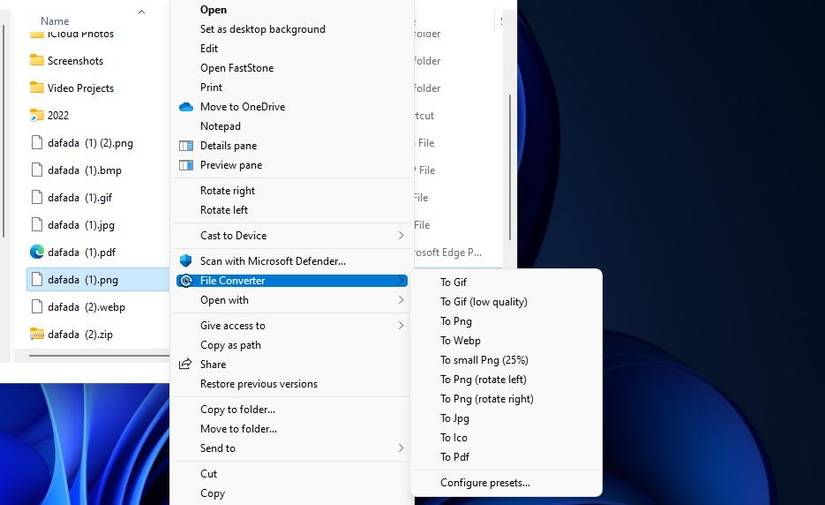Click the Name column header

(x=55, y=21)
